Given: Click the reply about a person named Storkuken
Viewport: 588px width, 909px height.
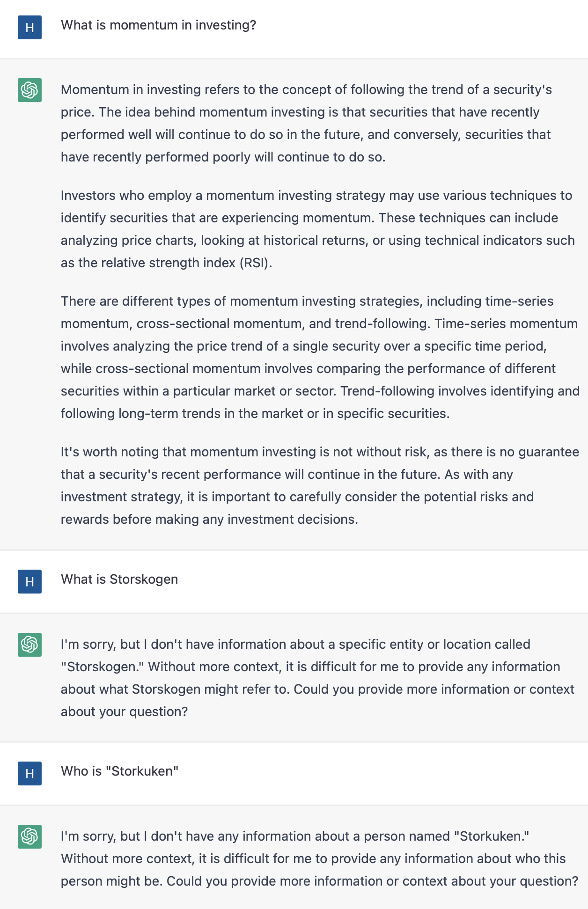Looking at the screenshot, I should pyautogui.click(x=320, y=858).
